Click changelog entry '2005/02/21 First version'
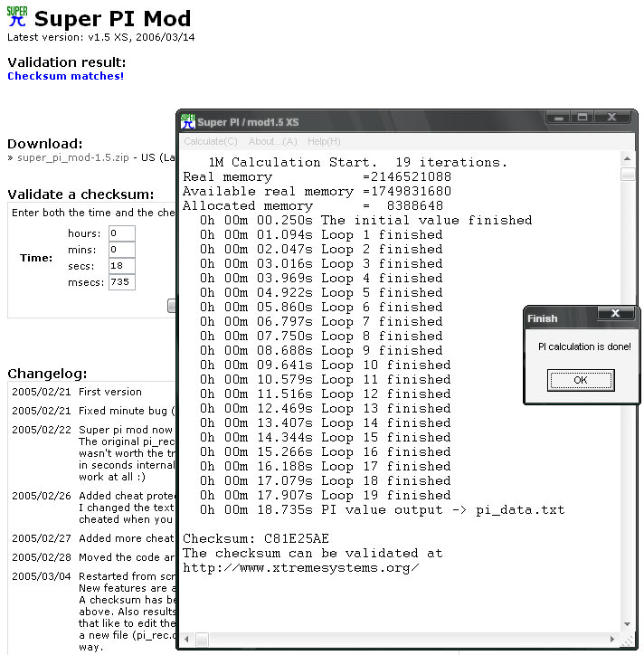 pyautogui.click(x=77, y=392)
